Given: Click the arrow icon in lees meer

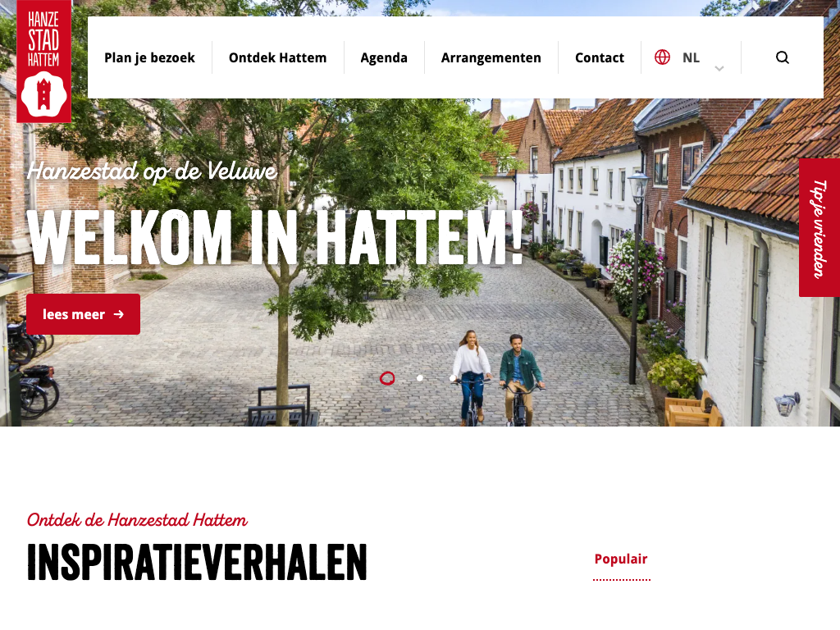Looking at the screenshot, I should pos(119,314).
